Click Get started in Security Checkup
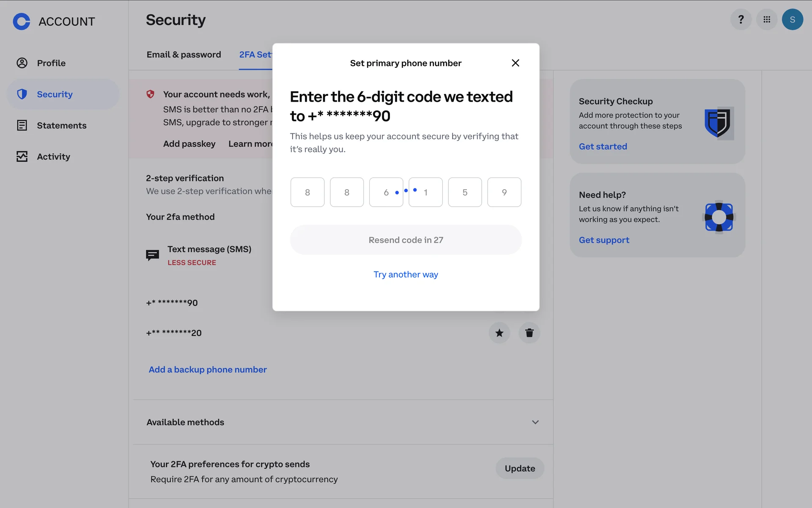This screenshot has height=508, width=812. [603, 146]
